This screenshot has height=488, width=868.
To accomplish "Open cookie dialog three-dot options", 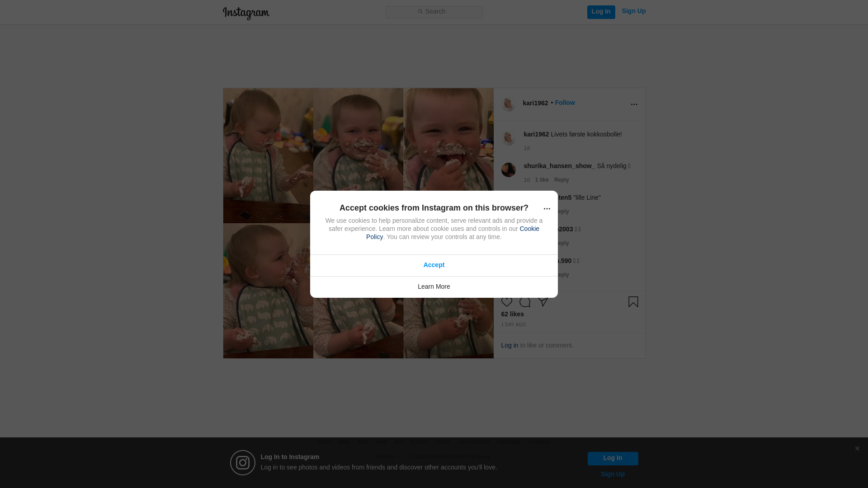I will pos(547,208).
